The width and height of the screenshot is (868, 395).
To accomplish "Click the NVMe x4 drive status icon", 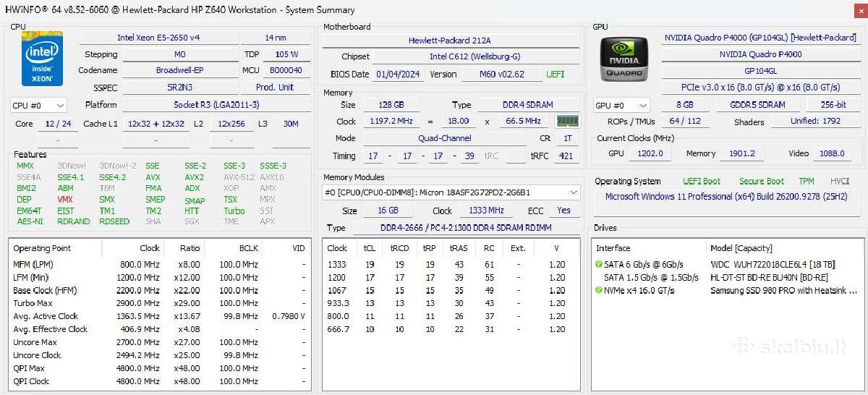I will click(598, 291).
